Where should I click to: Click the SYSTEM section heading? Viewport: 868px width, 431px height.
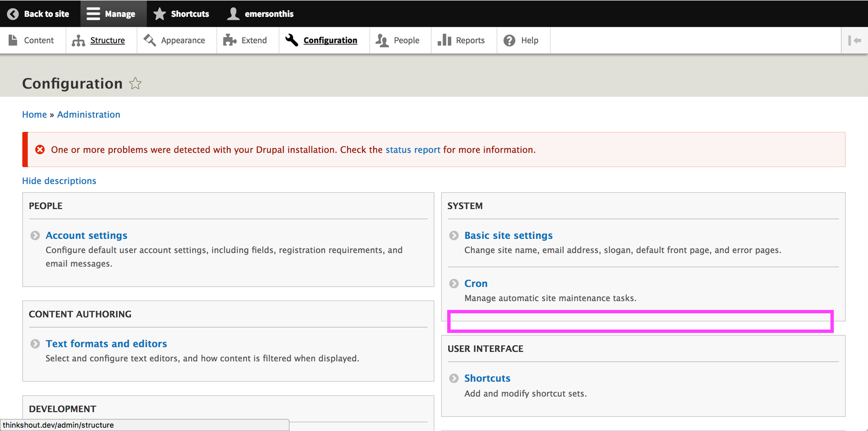tap(465, 206)
